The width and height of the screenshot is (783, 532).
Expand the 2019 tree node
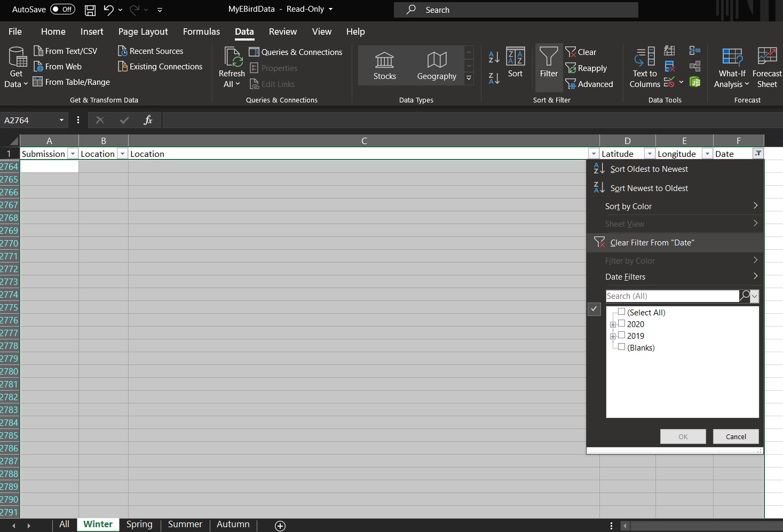[613, 336]
